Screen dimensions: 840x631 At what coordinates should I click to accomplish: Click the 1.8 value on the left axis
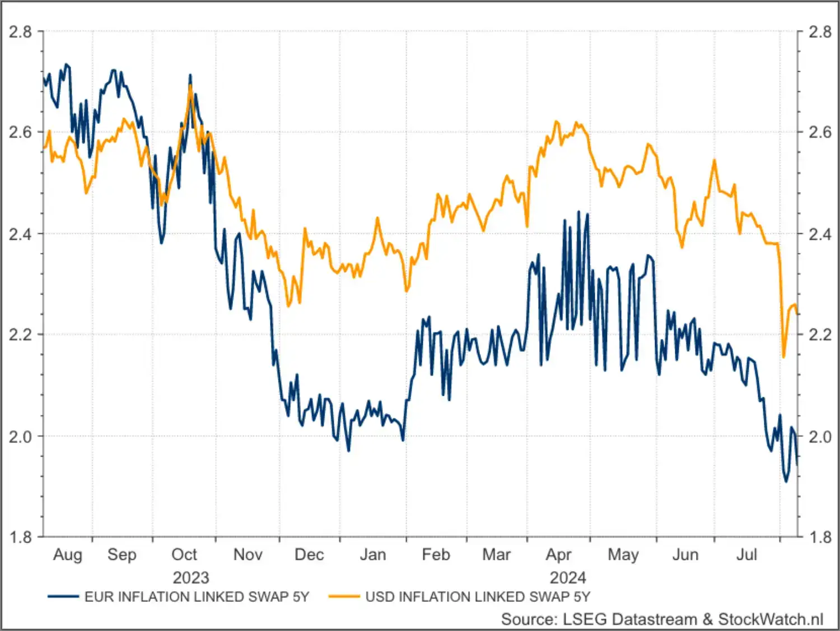[20, 537]
